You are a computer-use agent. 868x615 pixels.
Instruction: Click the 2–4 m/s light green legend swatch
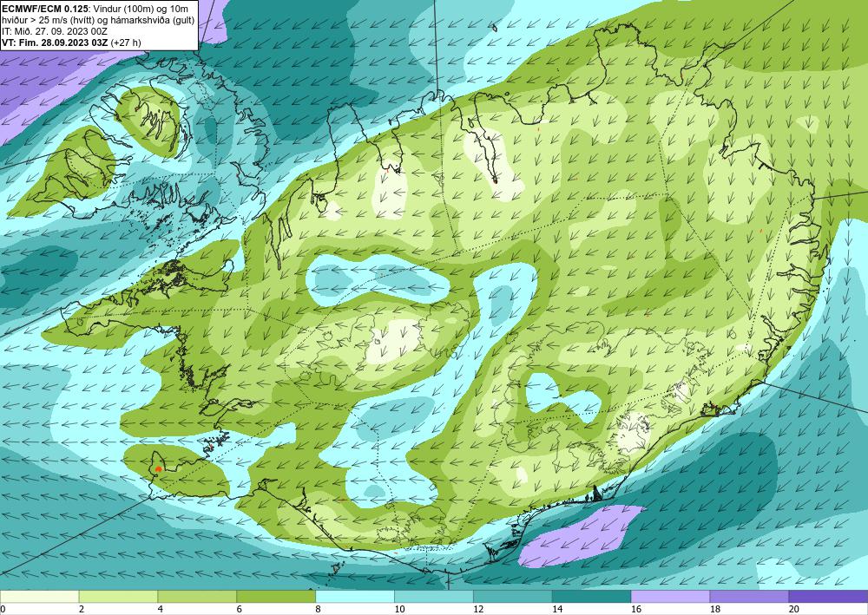118,596
